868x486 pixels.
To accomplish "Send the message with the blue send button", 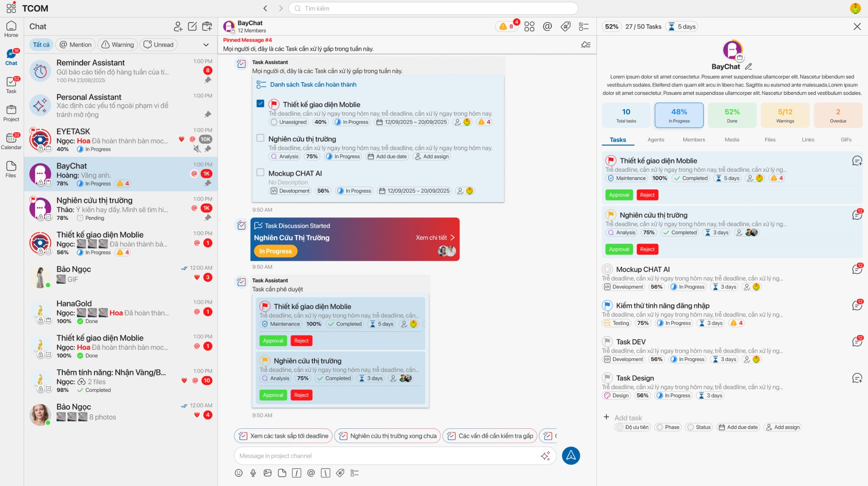I will point(571,456).
